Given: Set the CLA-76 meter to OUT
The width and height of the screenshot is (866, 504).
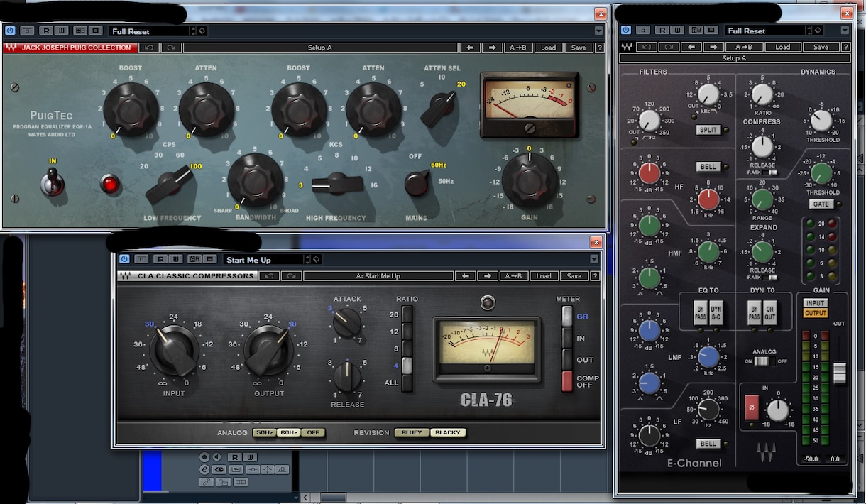Looking at the screenshot, I should pos(567,360).
